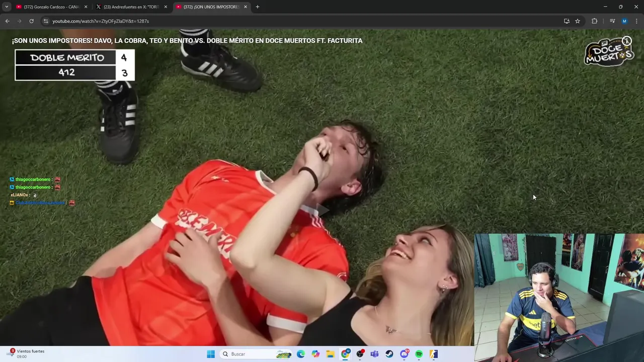Click chat username xLIANOx
This screenshot has height=362, width=644.
tap(20, 195)
